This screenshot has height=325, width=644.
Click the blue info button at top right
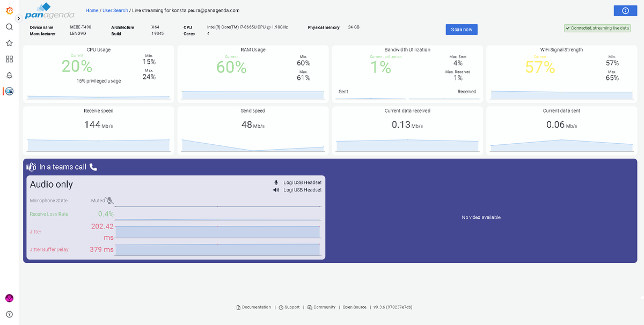point(625,11)
